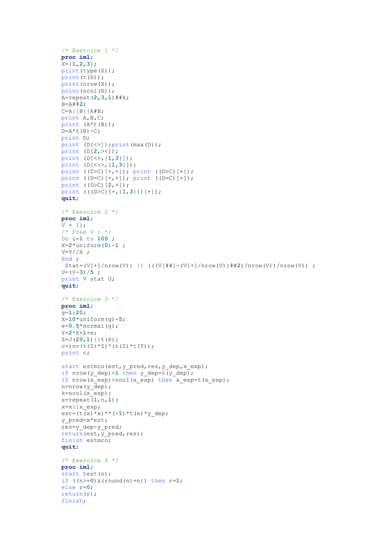Click the 'print (D[2,><]);' line
Image resolution: width=392 pixels, height=554 pixels.
[90, 151]
